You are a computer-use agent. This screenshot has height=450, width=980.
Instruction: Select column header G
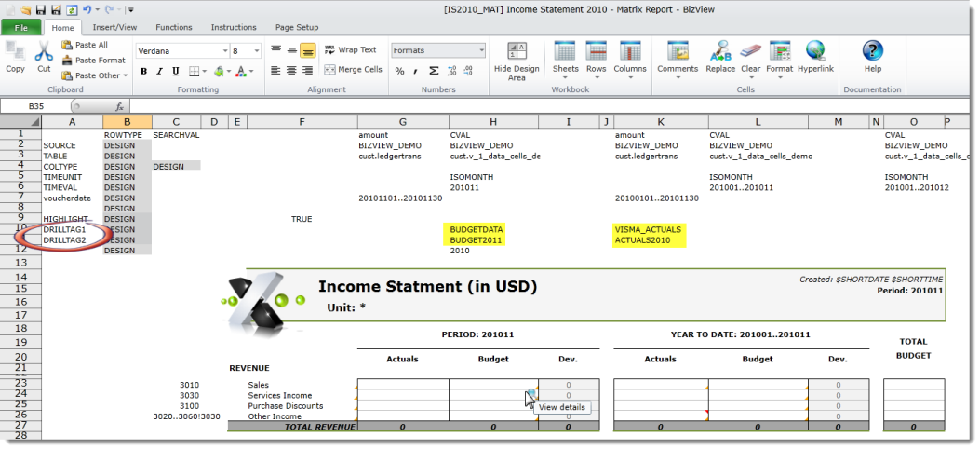402,121
